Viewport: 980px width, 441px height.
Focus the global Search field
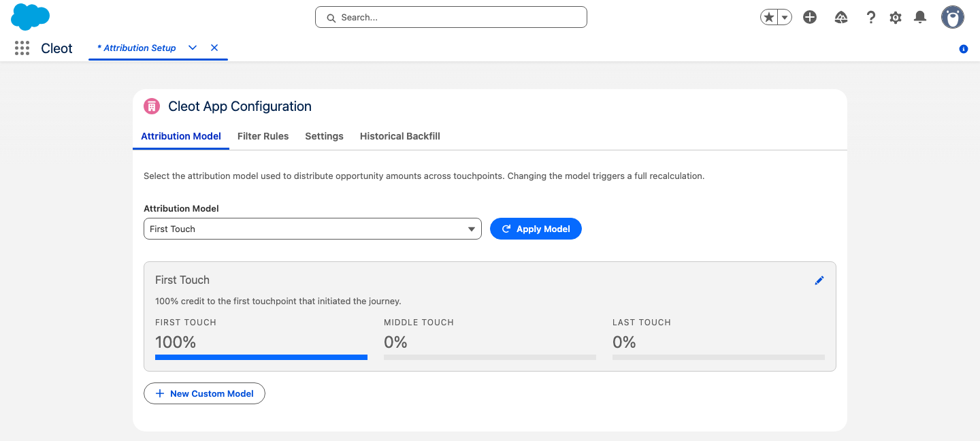click(451, 18)
